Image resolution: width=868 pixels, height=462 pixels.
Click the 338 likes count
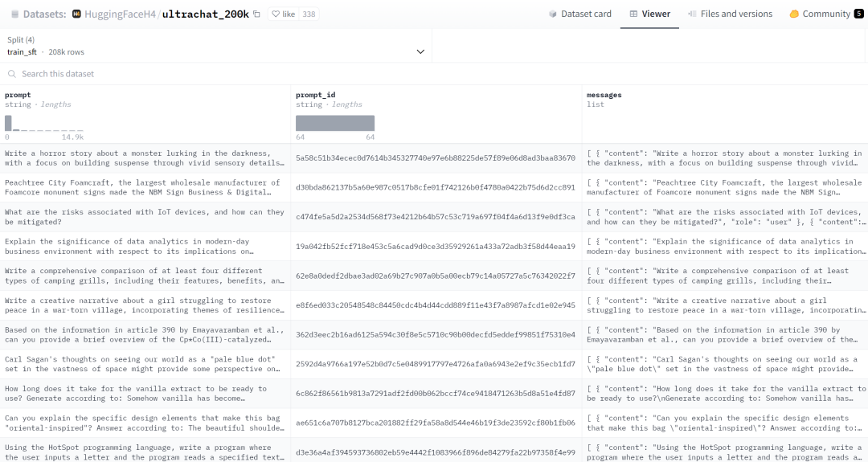(309, 14)
